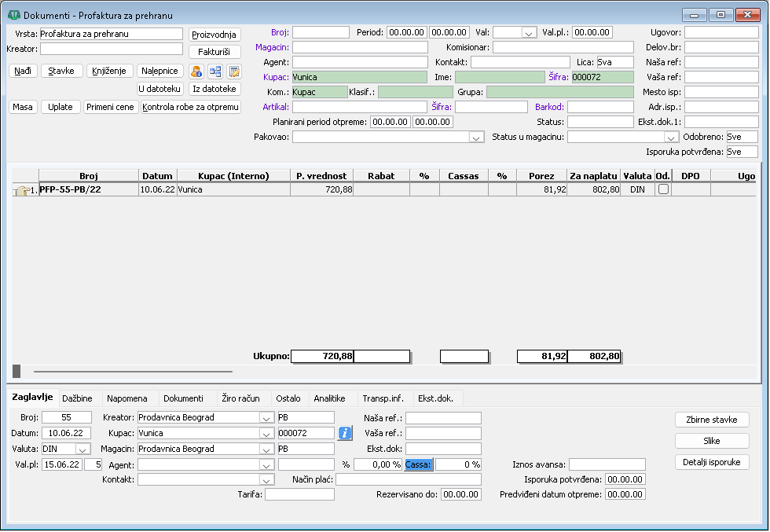Click the Primeni cene button
Viewport: 770px width, 532px height.
click(x=111, y=107)
